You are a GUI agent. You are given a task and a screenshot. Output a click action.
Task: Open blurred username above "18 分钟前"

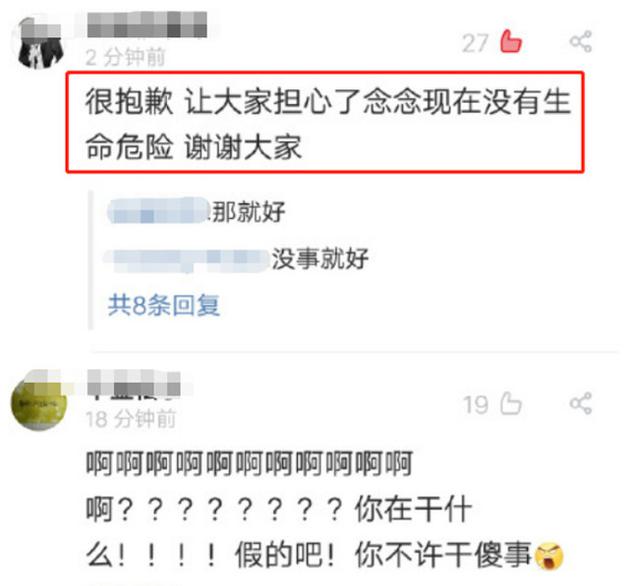pyautogui.click(x=134, y=383)
